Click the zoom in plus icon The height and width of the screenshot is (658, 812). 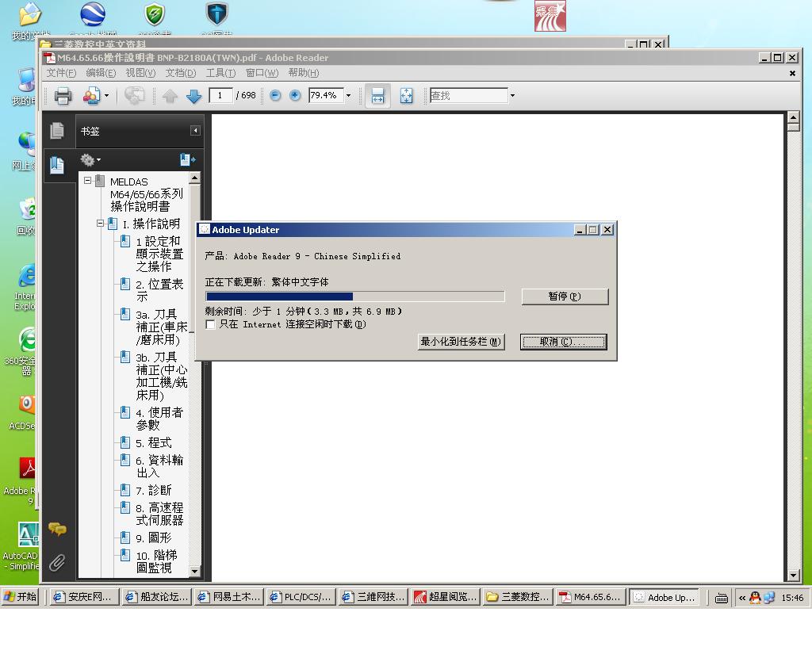[x=295, y=95]
